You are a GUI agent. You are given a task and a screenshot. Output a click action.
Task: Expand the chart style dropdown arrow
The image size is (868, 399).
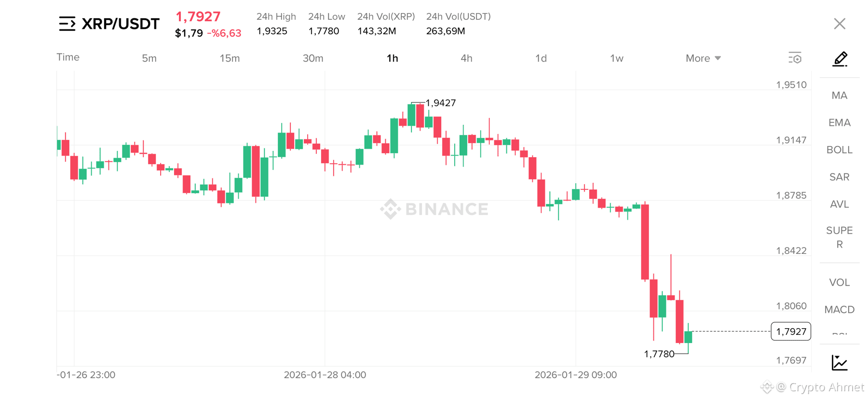pyautogui.click(x=718, y=58)
